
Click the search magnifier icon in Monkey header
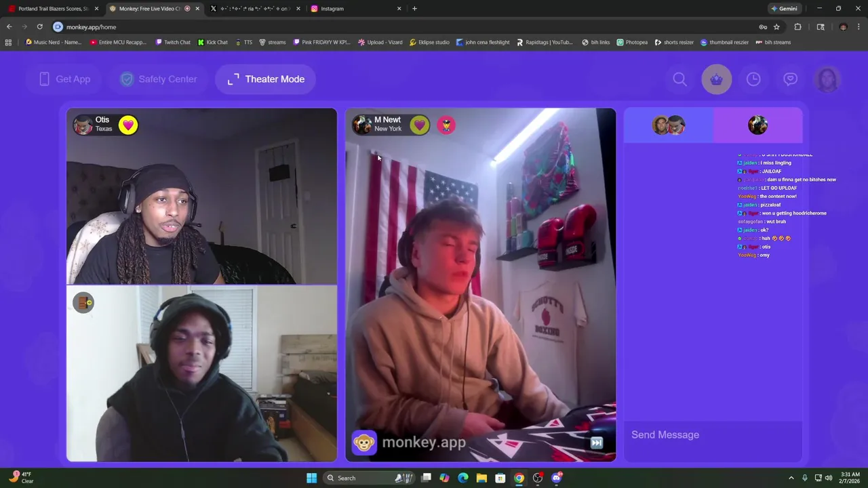click(x=679, y=79)
